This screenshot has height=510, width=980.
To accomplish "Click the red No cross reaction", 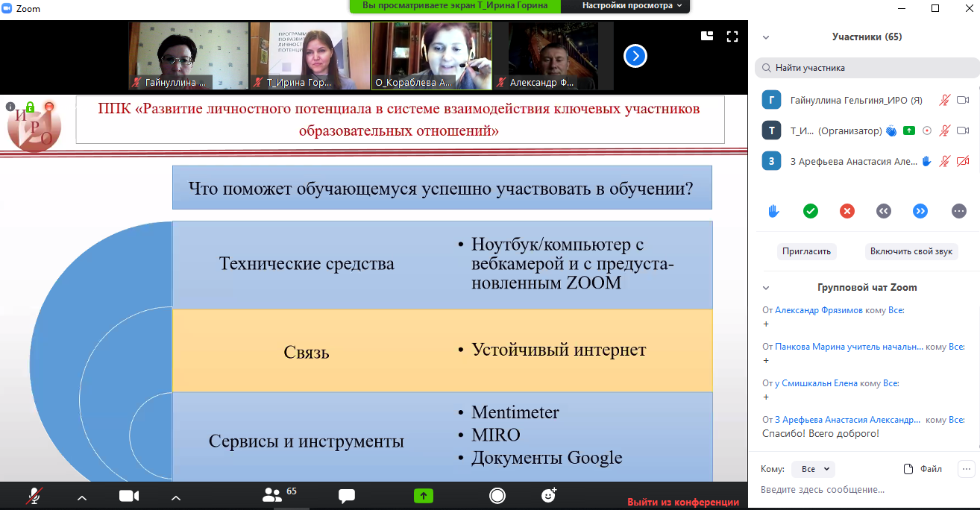I will tap(847, 211).
